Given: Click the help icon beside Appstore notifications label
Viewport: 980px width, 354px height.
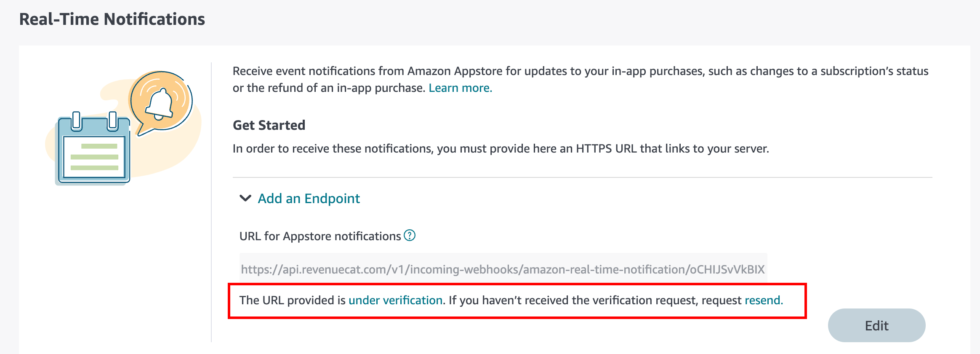Looking at the screenshot, I should [x=410, y=235].
